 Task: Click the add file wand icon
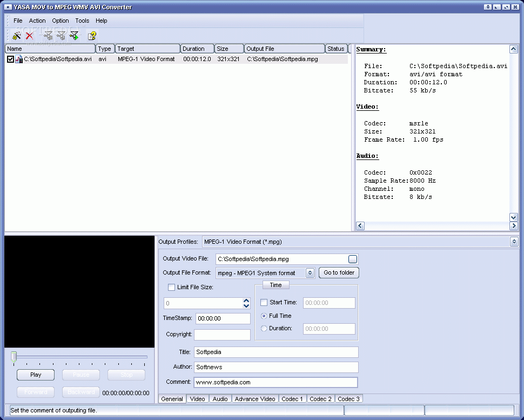point(16,36)
